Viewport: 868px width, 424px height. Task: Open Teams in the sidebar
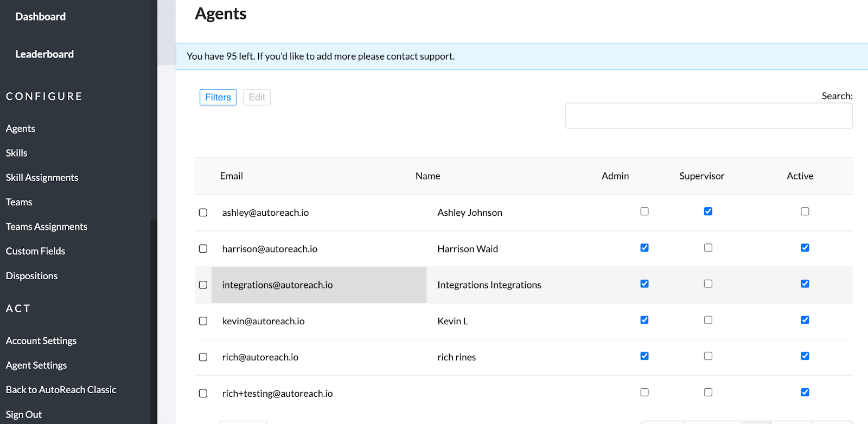tap(19, 202)
